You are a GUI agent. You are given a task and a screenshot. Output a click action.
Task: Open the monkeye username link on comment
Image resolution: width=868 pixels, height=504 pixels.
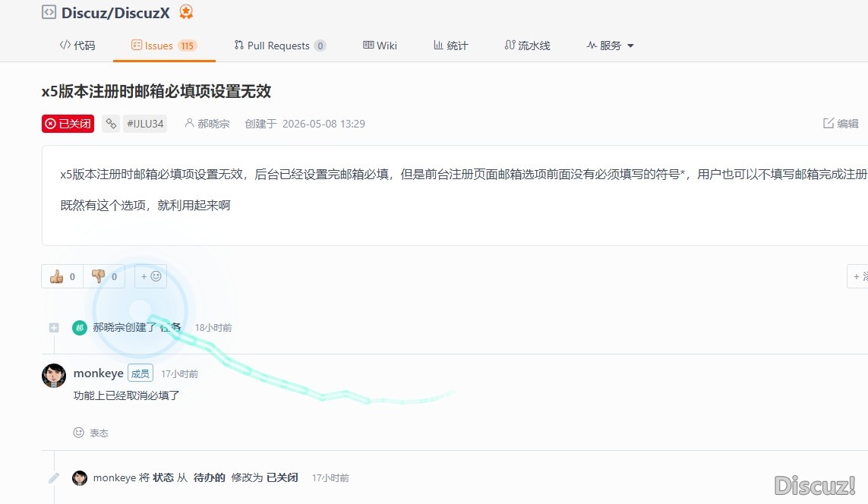pyautogui.click(x=99, y=373)
